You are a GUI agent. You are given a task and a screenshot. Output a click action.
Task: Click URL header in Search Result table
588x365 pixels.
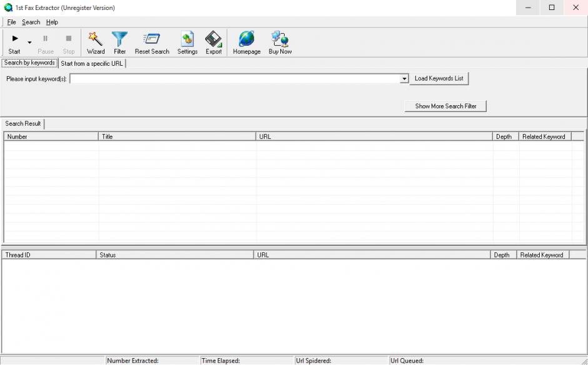[374, 136]
